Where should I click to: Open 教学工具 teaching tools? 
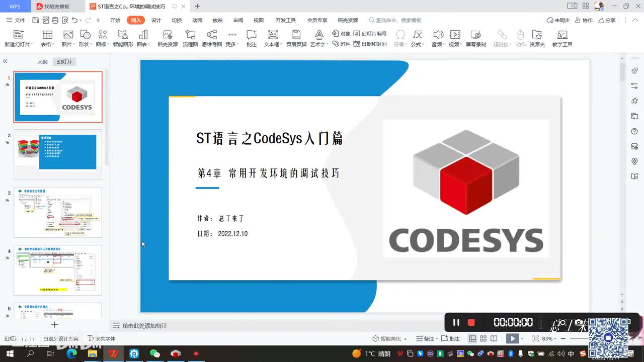click(562, 38)
